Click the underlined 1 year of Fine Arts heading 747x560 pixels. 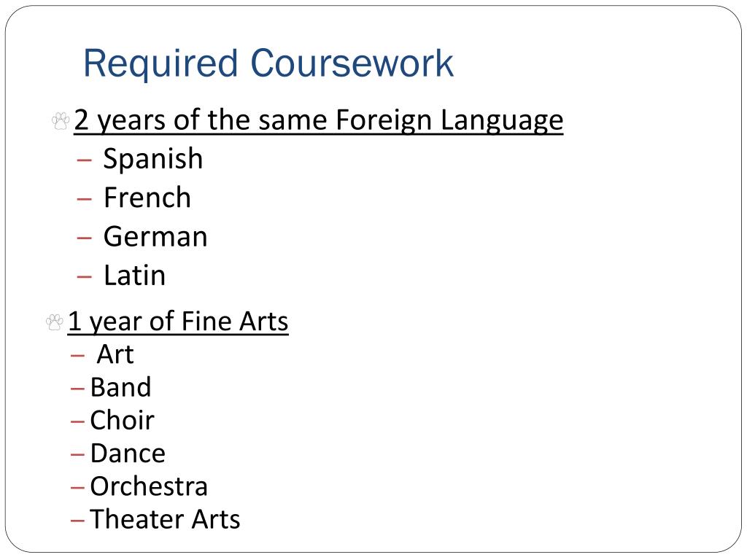[x=178, y=322]
